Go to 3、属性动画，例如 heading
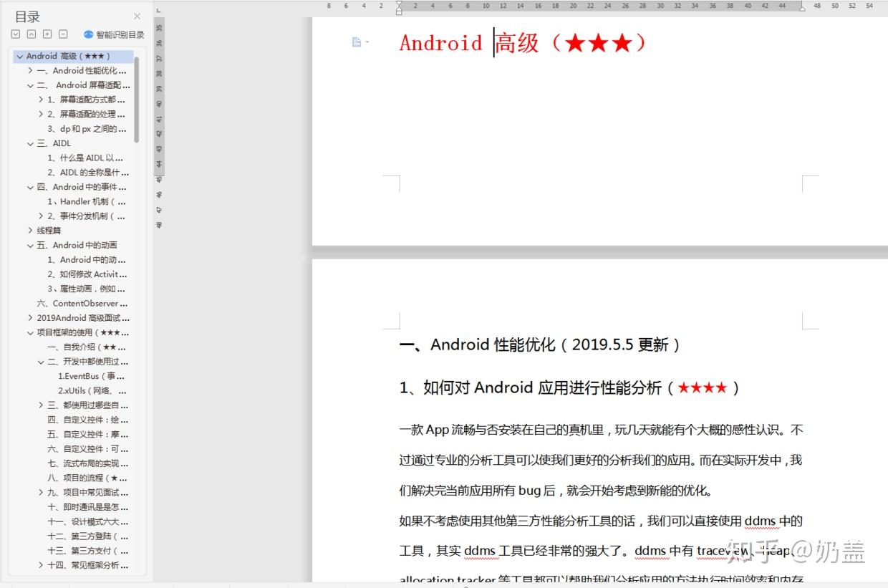This screenshot has width=888, height=588. [85, 289]
